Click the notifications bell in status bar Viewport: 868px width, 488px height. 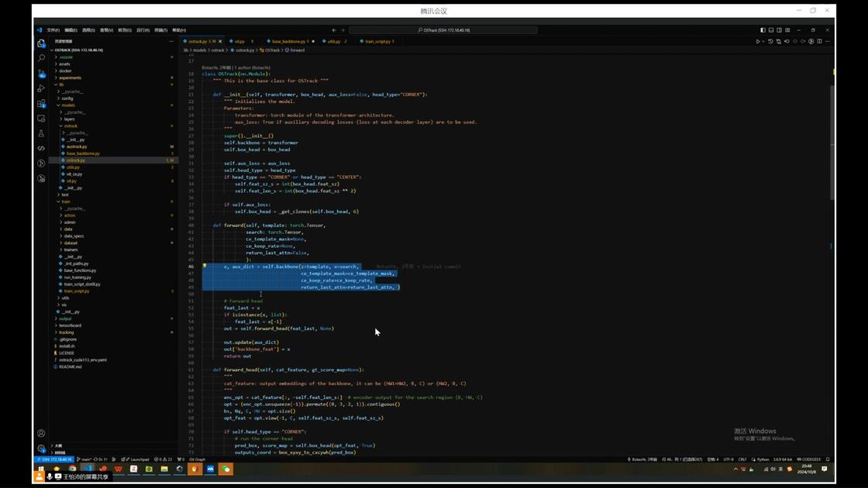pos(828,459)
